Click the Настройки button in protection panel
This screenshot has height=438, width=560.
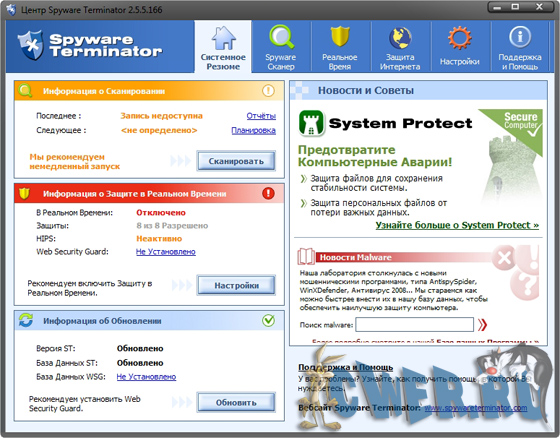[x=236, y=285]
